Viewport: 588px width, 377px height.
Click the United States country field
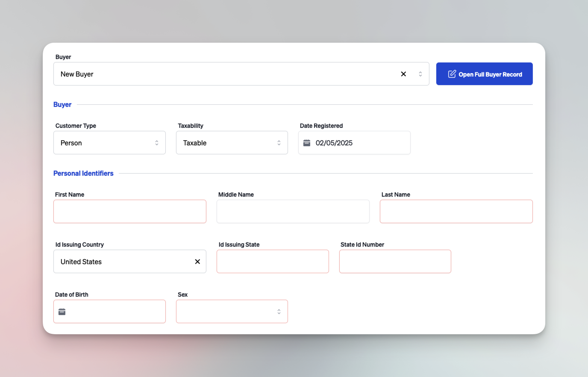(120, 262)
